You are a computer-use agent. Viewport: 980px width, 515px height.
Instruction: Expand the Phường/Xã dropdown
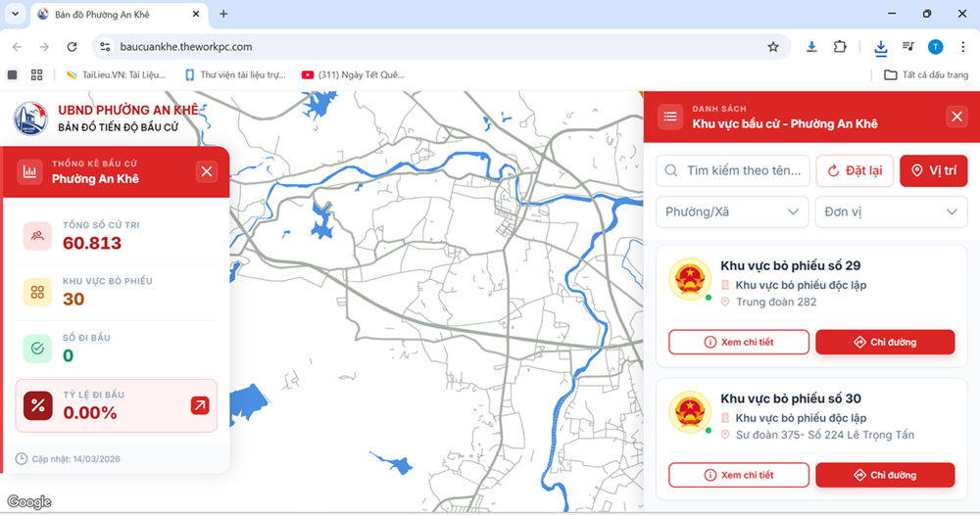(x=733, y=211)
